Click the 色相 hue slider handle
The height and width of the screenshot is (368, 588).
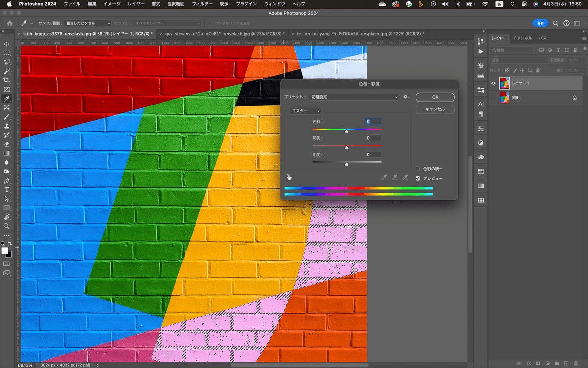[347, 131]
